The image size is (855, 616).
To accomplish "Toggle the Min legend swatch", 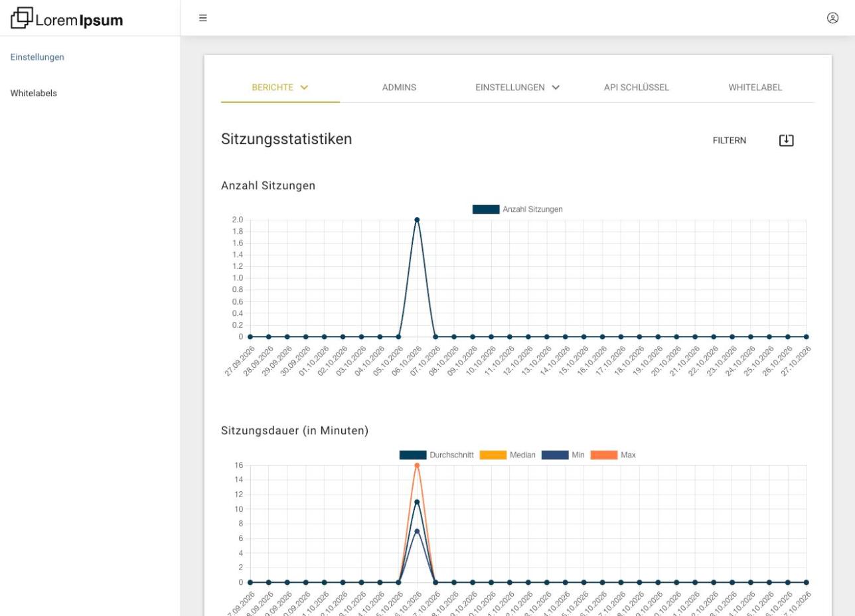I will click(555, 455).
